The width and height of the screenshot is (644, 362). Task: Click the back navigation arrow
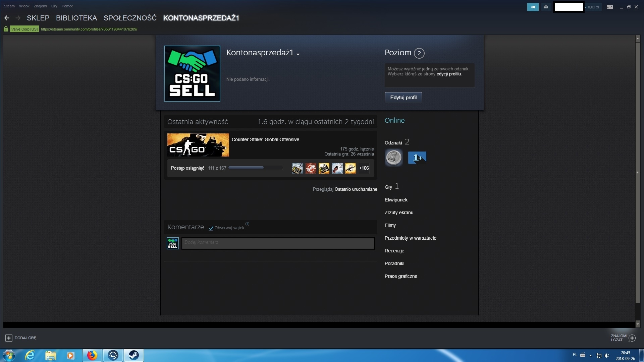point(7,18)
